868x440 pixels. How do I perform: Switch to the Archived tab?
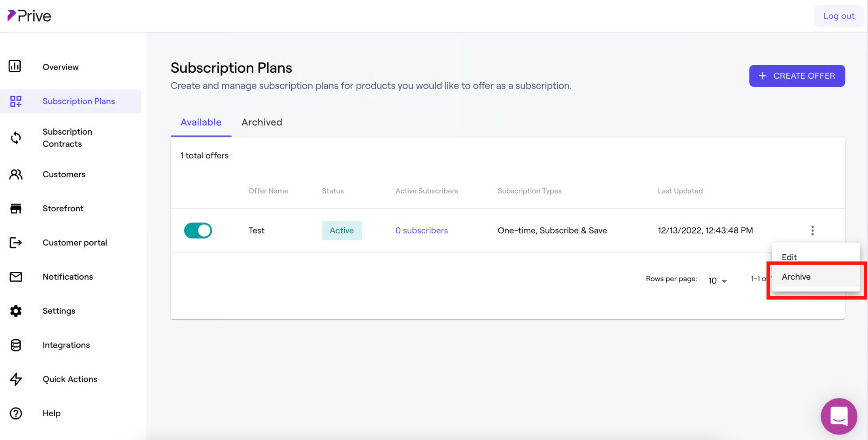coord(262,122)
